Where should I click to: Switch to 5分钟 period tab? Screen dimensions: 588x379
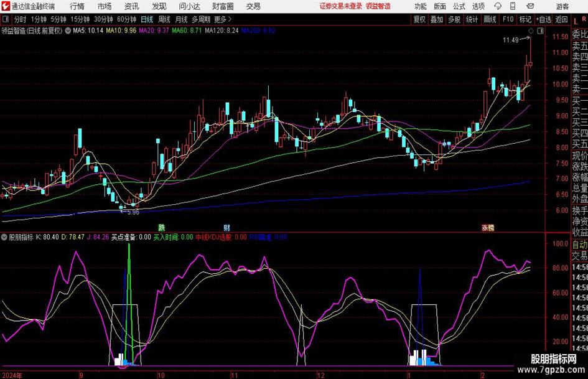click(x=58, y=19)
